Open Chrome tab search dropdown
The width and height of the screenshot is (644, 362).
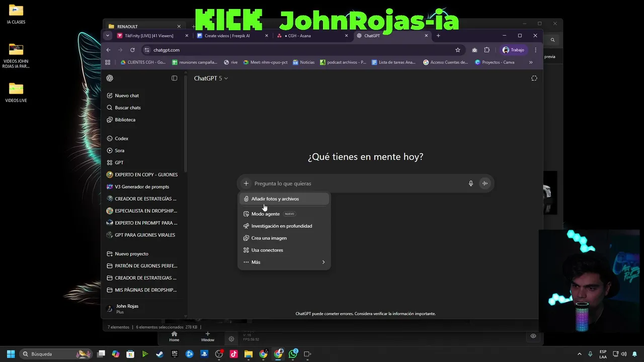point(107,36)
